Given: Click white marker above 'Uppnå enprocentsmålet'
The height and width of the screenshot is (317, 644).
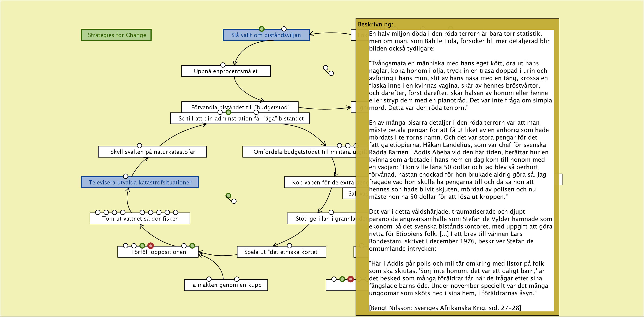Looking at the screenshot, I should pos(223,65).
